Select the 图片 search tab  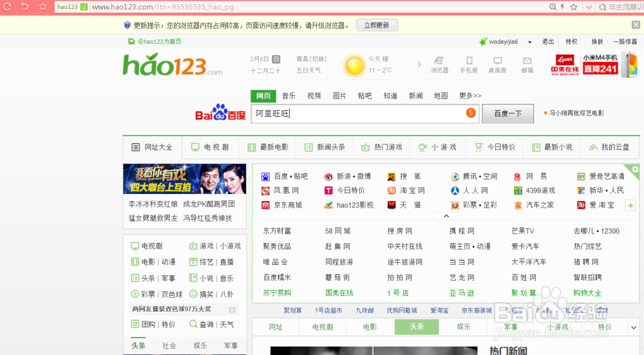(339, 96)
